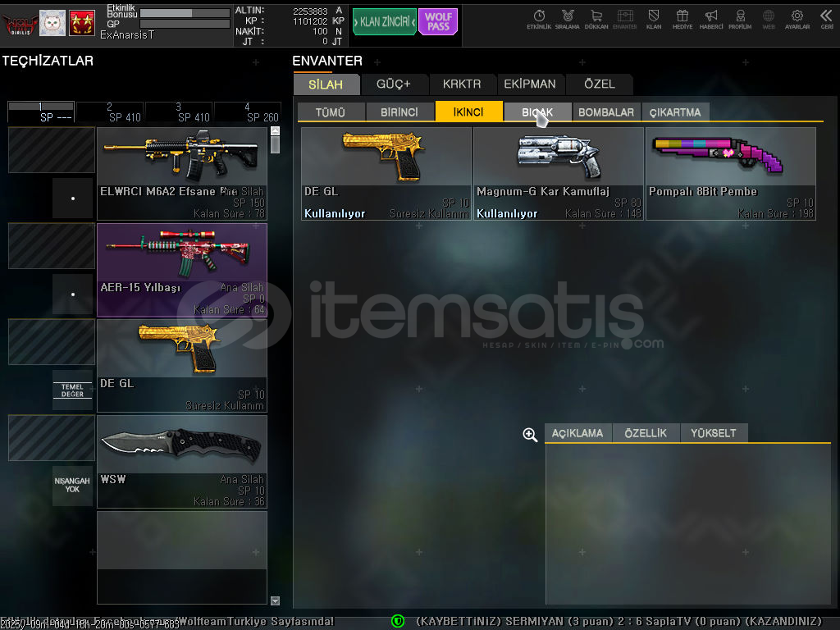Open the Haberci megaphone icon
This screenshot has height=630, width=840.
coord(711,20)
